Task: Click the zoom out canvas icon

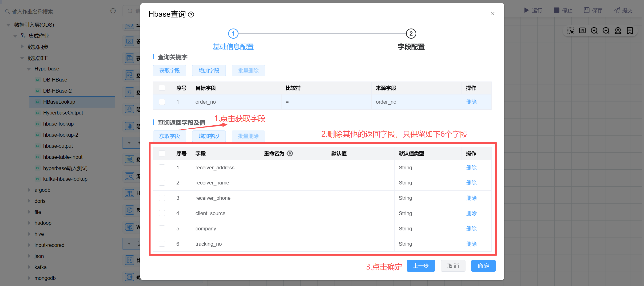Action: pos(606,31)
